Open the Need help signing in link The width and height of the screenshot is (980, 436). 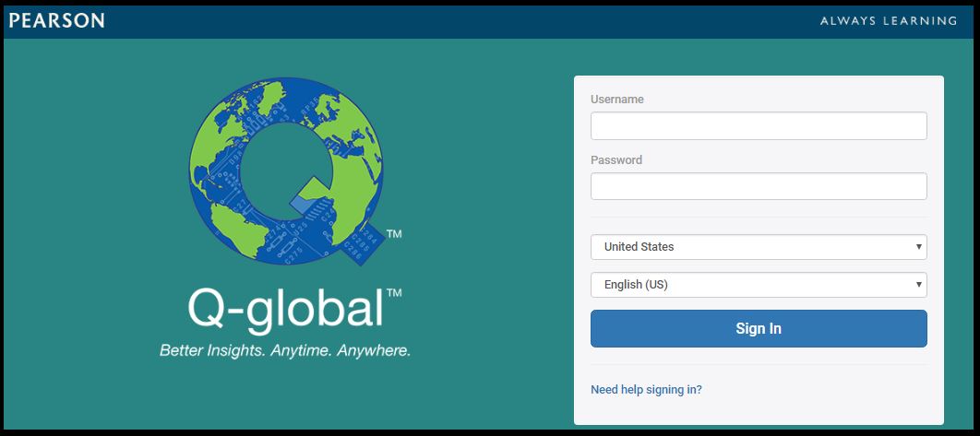click(x=646, y=390)
